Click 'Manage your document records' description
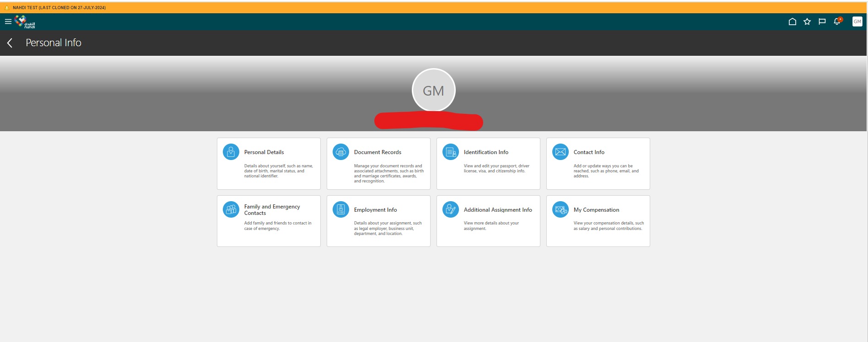868x342 pixels. (x=388, y=174)
